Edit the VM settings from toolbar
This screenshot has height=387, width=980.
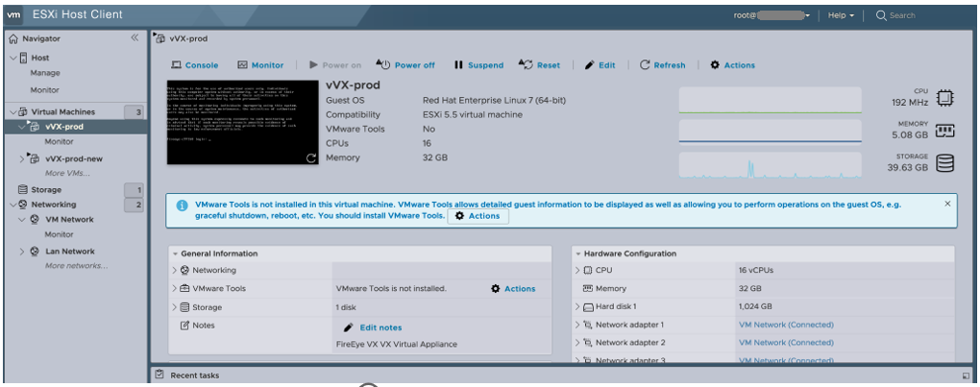click(x=600, y=65)
